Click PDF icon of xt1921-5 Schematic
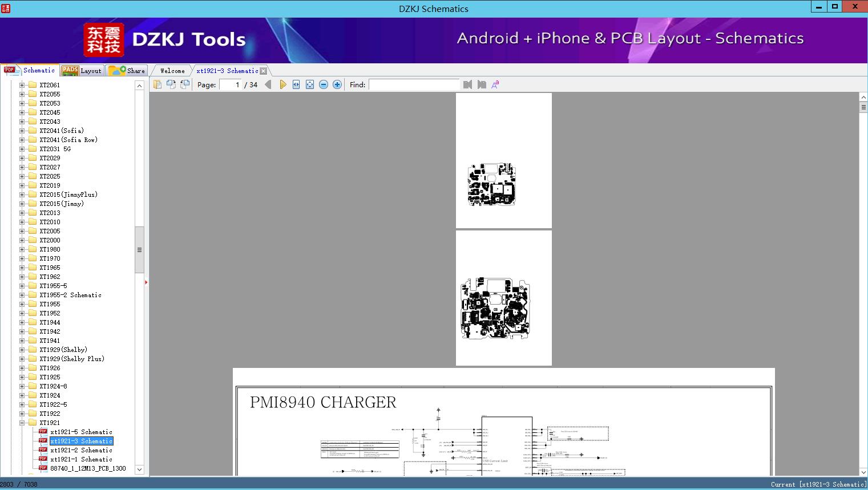The height and width of the screenshot is (490, 868). click(43, 432)
